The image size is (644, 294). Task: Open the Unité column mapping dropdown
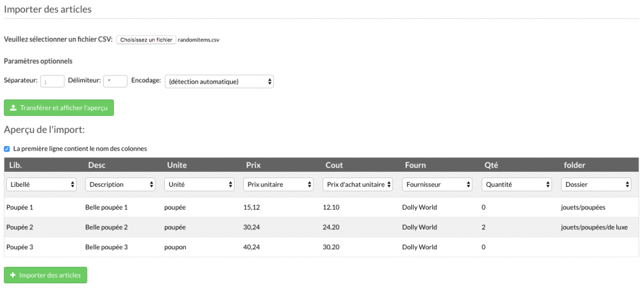pos(199,184)
